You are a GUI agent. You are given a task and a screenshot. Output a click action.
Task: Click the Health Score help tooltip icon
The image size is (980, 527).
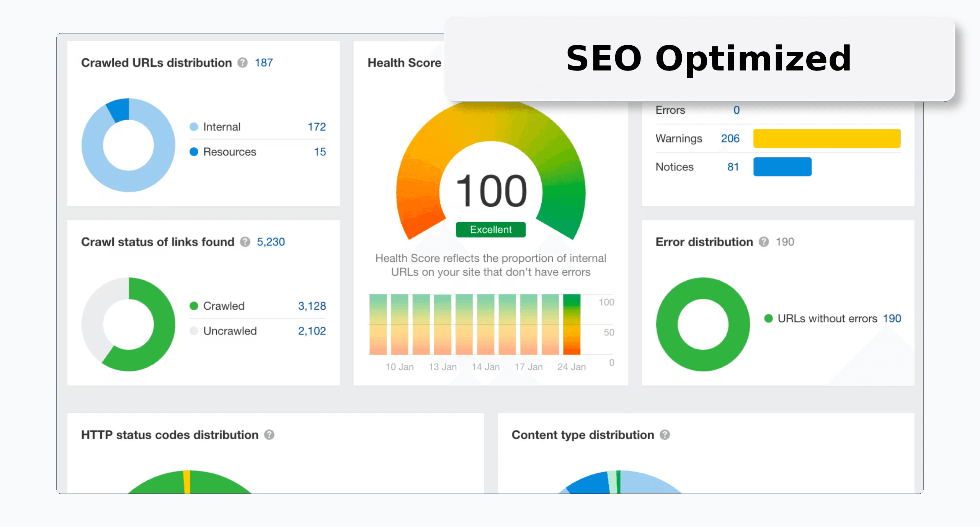[x=456, y=62]
